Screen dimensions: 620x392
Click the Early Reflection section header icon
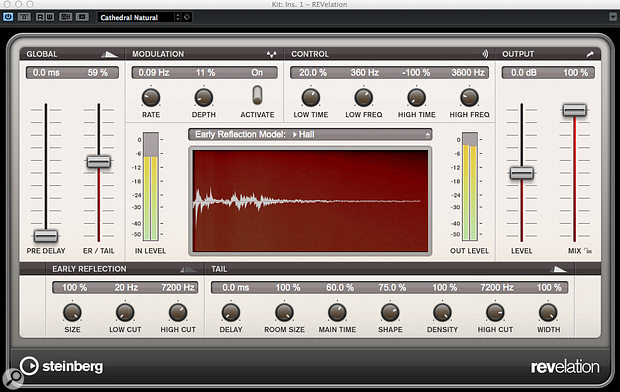(188, 269)
